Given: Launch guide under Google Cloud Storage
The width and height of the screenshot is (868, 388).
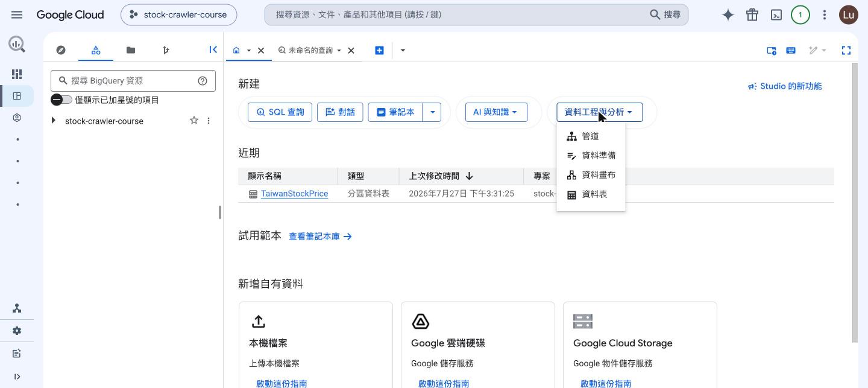Looking at the screenshot, I should pos(606,383).
